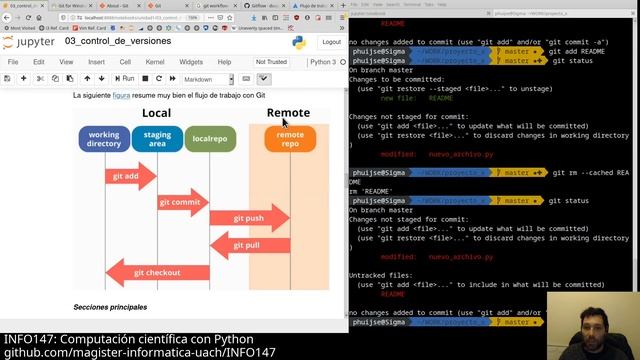Move selected cell up arrow

(87, 79)
